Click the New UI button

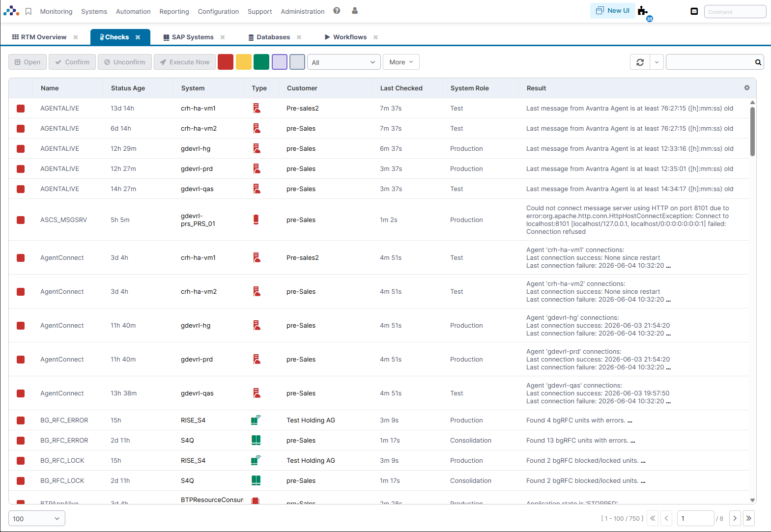[612, 10]
